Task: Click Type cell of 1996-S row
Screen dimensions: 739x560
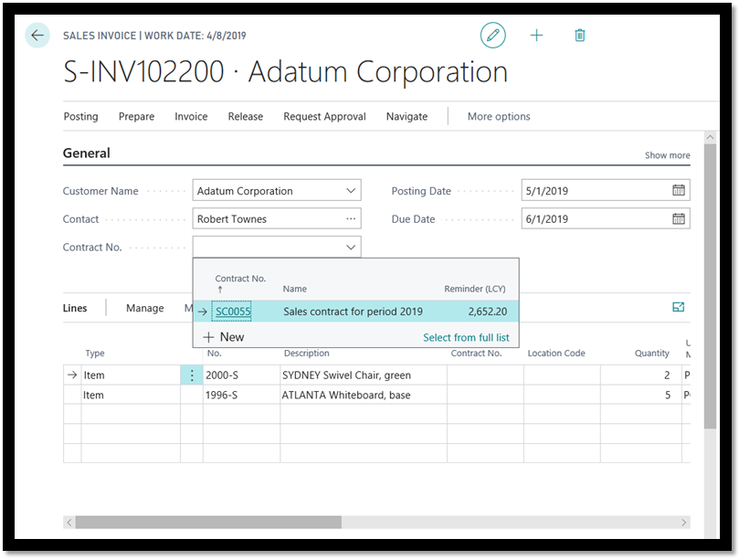Action: point(131,395)
